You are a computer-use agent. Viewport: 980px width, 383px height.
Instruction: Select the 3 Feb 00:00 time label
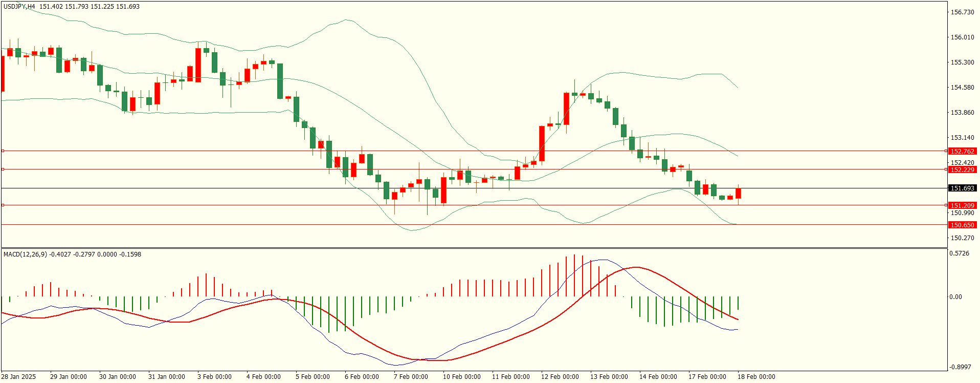point(214,377)
